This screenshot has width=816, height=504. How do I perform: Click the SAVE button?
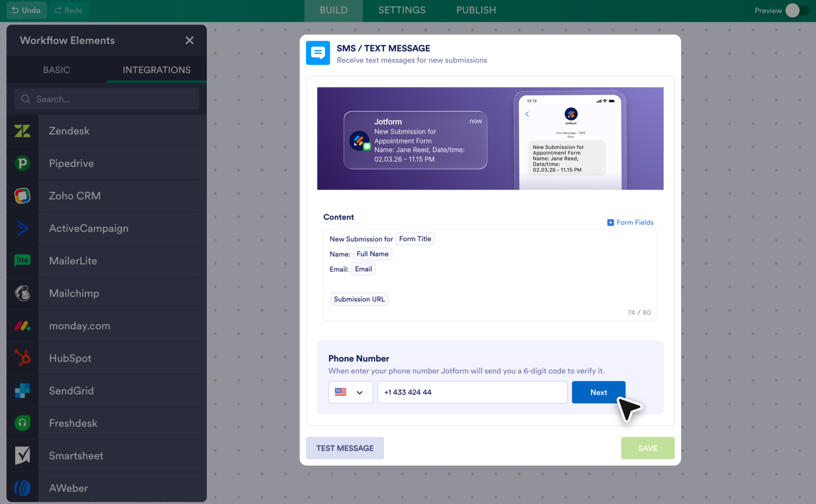(x=648, y=448)
